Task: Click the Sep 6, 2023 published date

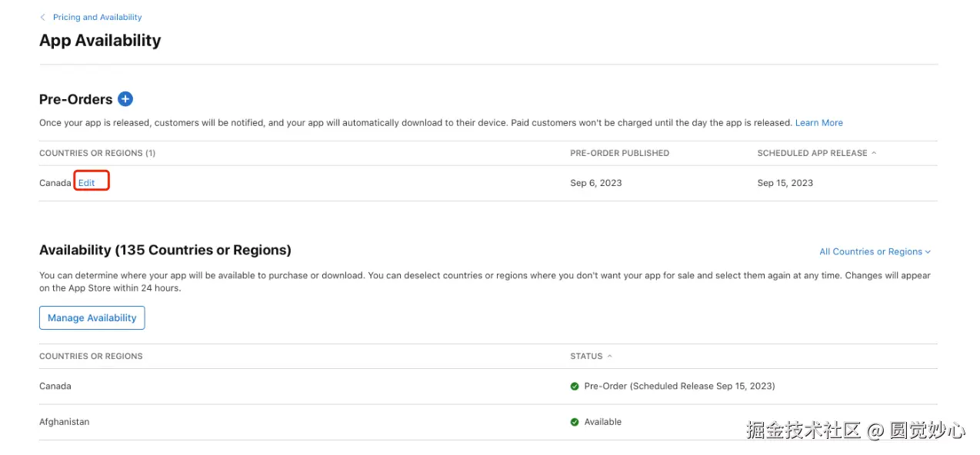Action: pyautogui.click(x=595, y=183)
